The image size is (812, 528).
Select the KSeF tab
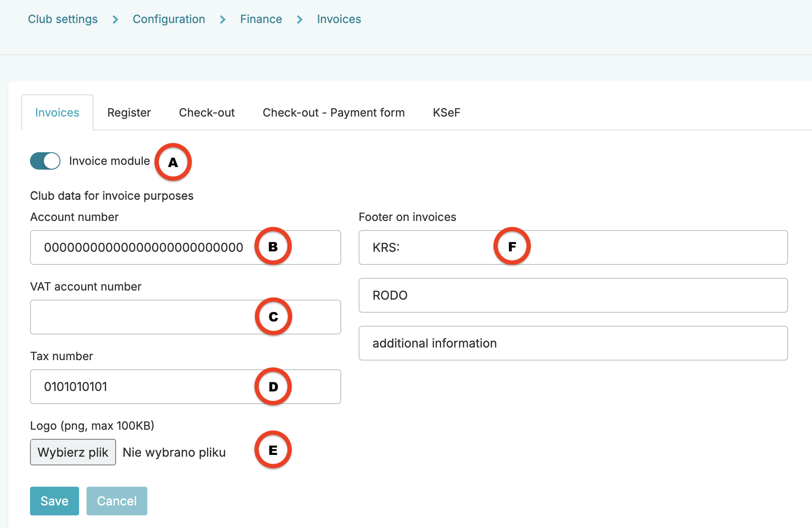click(x=446, y=113)
